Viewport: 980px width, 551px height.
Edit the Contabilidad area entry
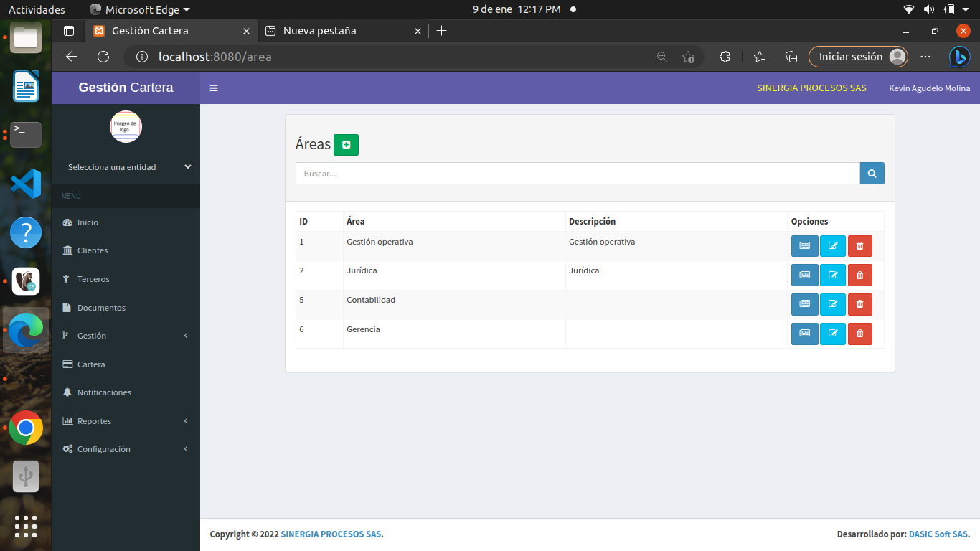(x=832, y=305)
